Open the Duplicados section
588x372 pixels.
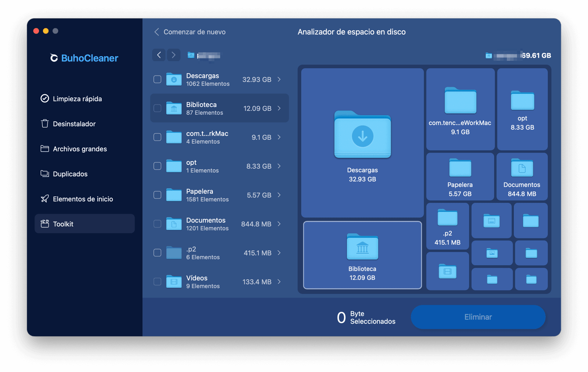click(x=85, y=174)
